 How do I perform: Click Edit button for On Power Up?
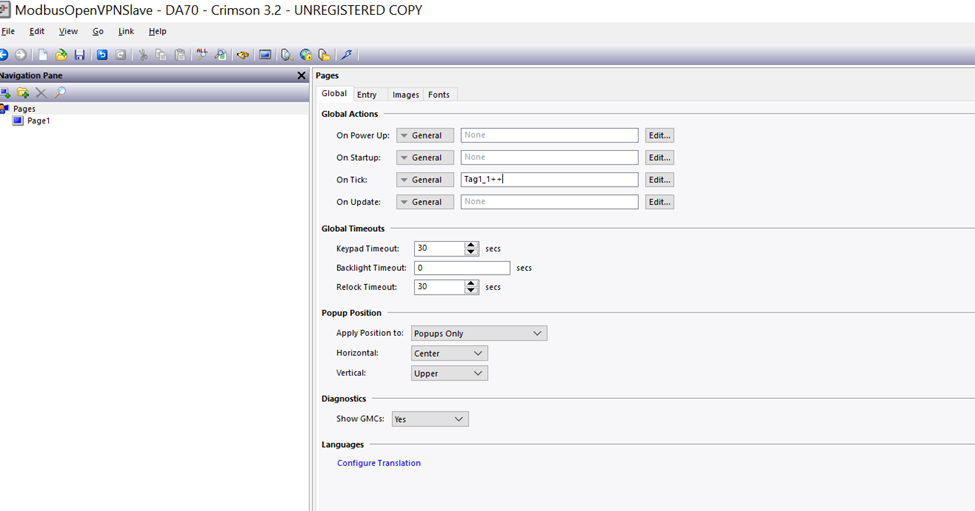tap(659, 136)
